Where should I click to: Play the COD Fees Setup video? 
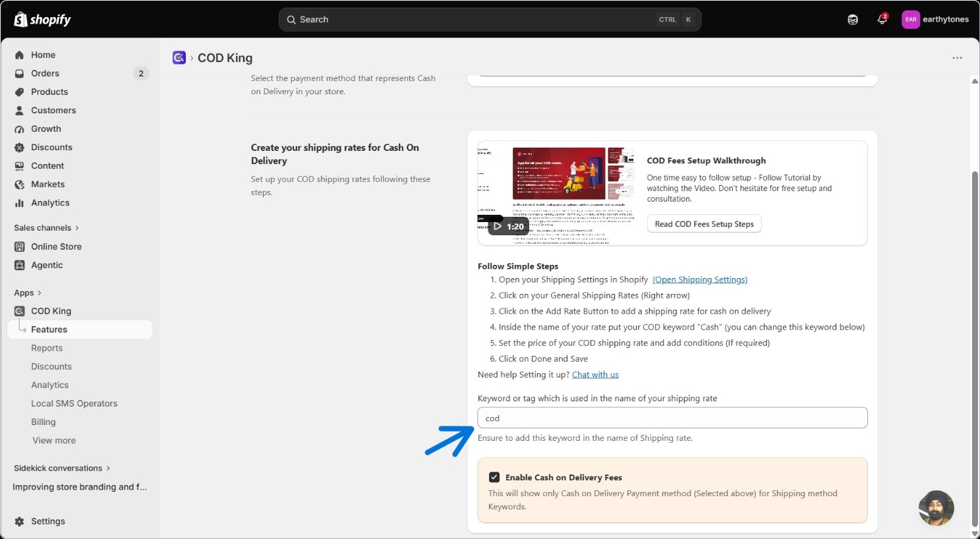(x=508, y=226)
